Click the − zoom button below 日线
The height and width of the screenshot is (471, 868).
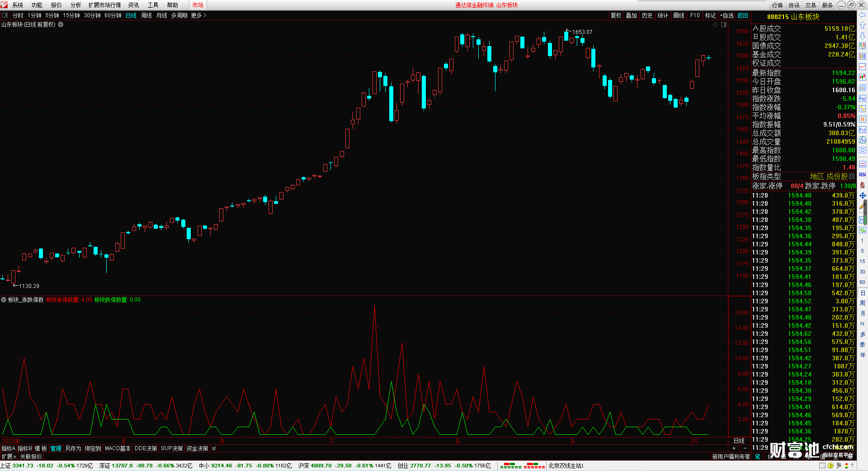click(x=745, y=448)
